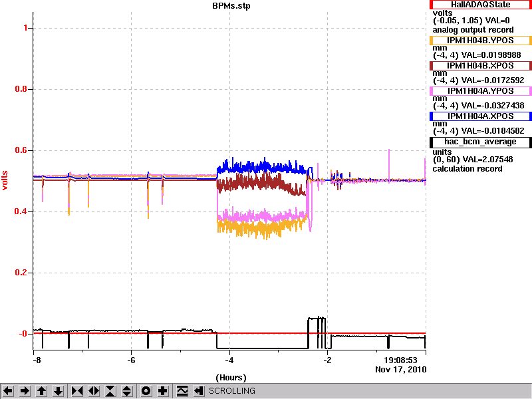532x399 pixels.
Task: Pan the graph left with the left arrow
Action: [x=8, y=391]
